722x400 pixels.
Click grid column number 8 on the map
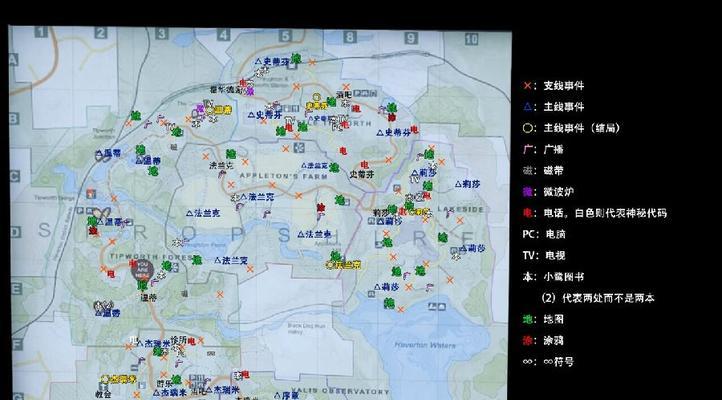[x=349, y=37]
